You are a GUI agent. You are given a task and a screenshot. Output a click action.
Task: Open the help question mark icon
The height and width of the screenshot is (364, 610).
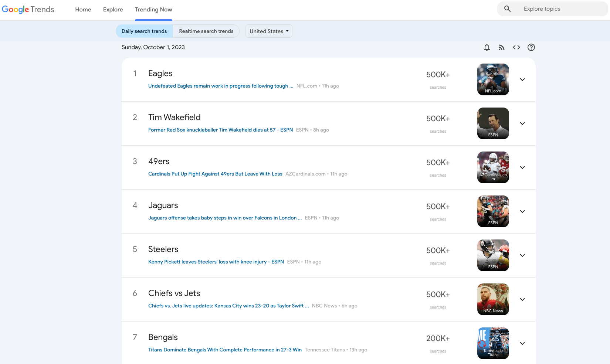tap(531, 47)
